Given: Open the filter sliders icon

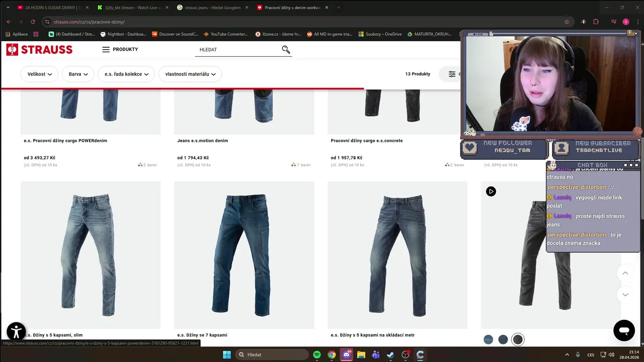Looking at the screenshot, I should pos(452,74).
